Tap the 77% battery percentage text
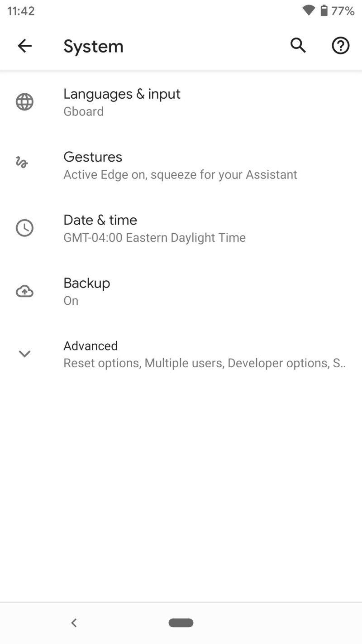Image resolution: width=362 pixels, height=644 pixels. tap(343, 10)
